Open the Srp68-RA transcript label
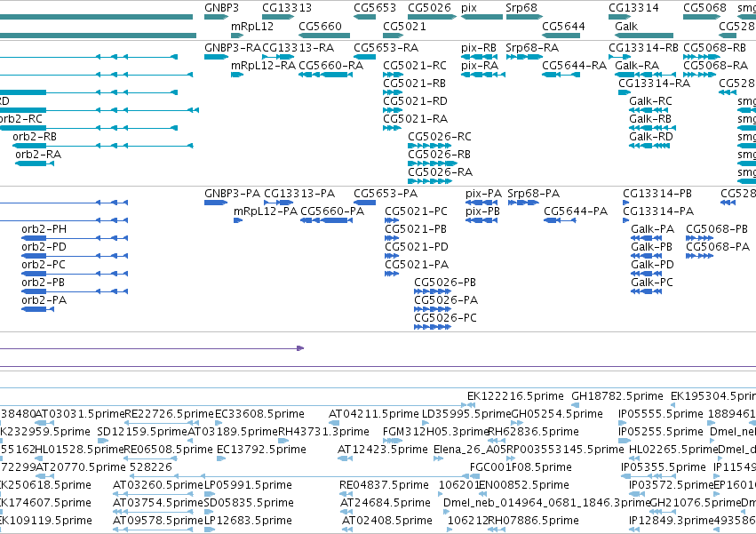 [532, 48]
